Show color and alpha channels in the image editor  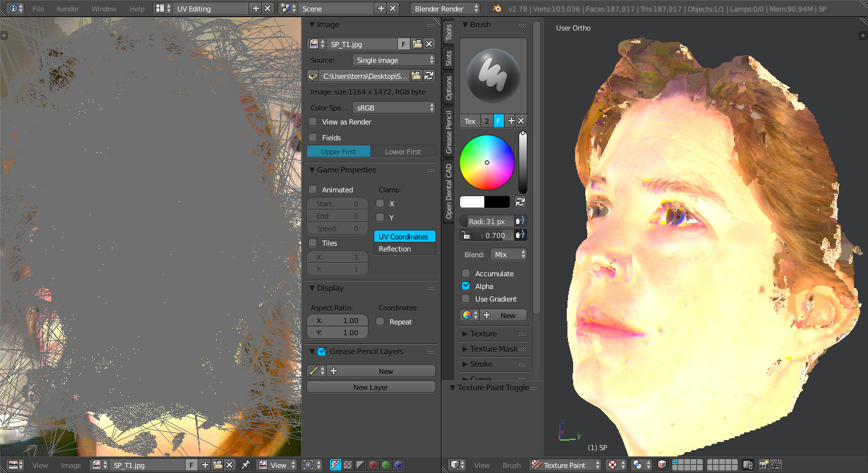click(x=336, y=465)
